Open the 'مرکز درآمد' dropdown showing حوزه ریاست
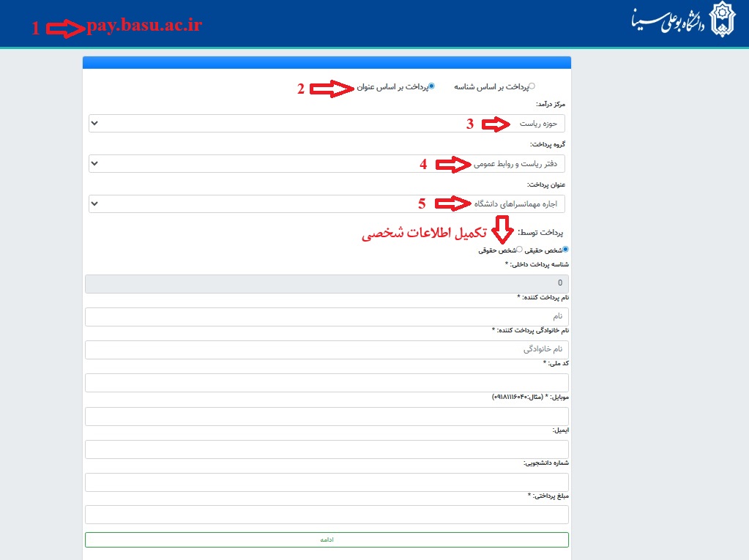Screen dimensions: 749x560 pyautogui.click(x=327, y=124)
